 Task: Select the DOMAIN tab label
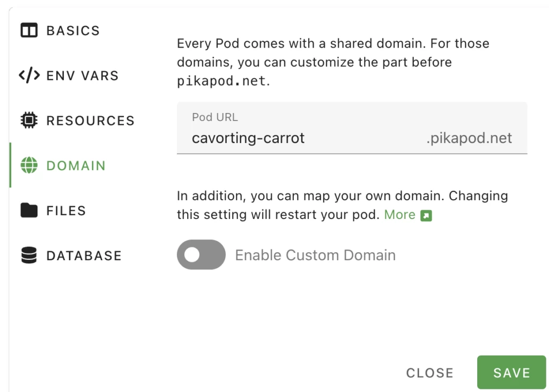click(76, 165)
